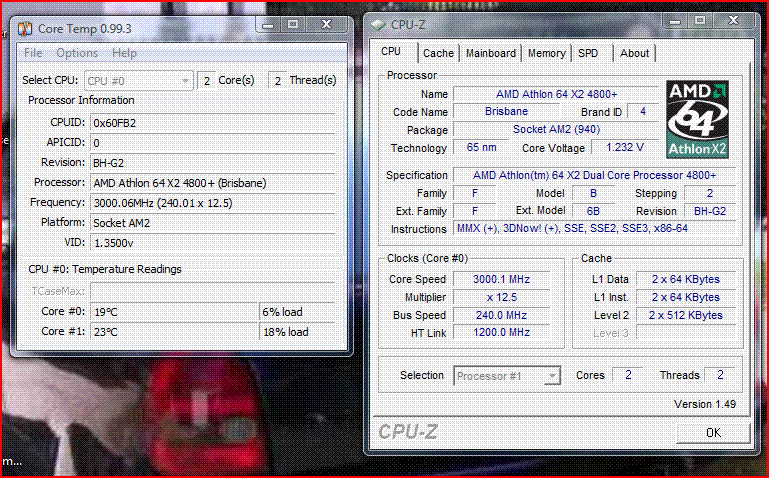Click the Thread(s) count box in Core Temp

(278, 80)
